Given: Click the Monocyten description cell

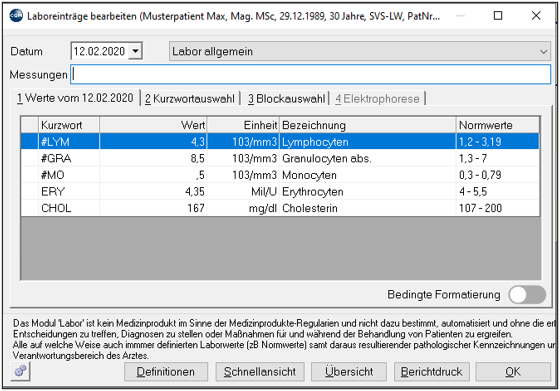Looking at the screenshot, I should click(x=368, y=175).
